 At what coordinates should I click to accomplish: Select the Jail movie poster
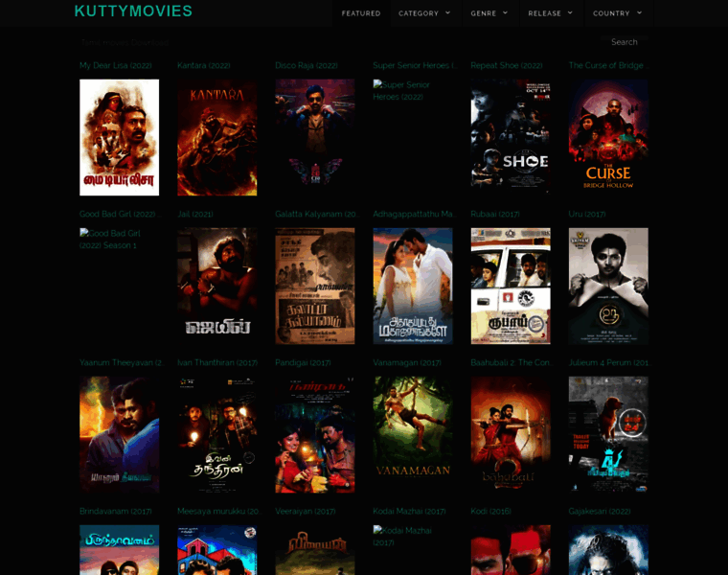(217, 287)
